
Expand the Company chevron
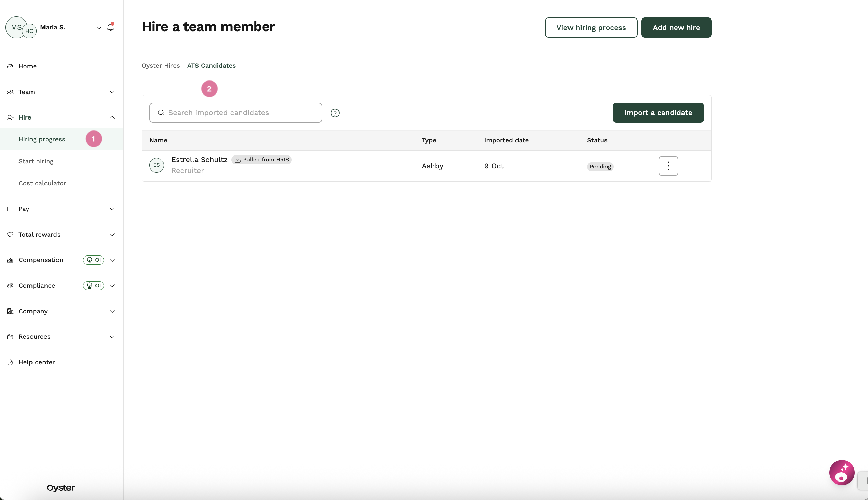click(112, 311)
